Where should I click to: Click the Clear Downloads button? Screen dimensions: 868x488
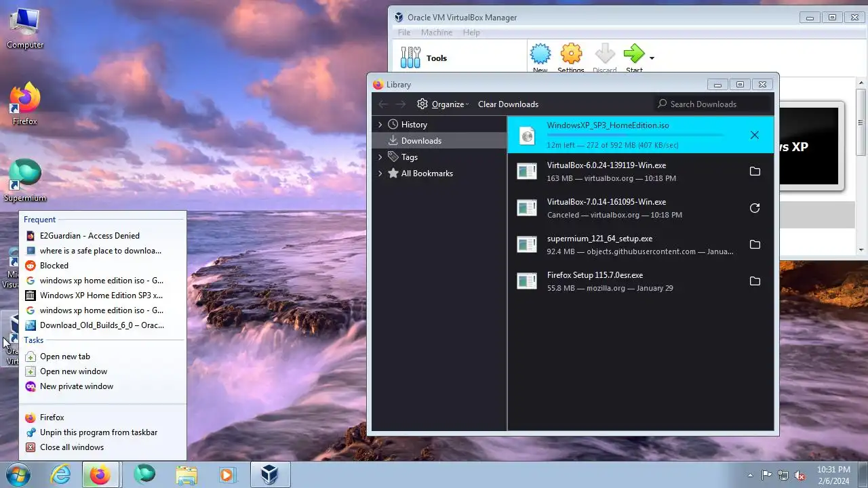tap(508, 104)
